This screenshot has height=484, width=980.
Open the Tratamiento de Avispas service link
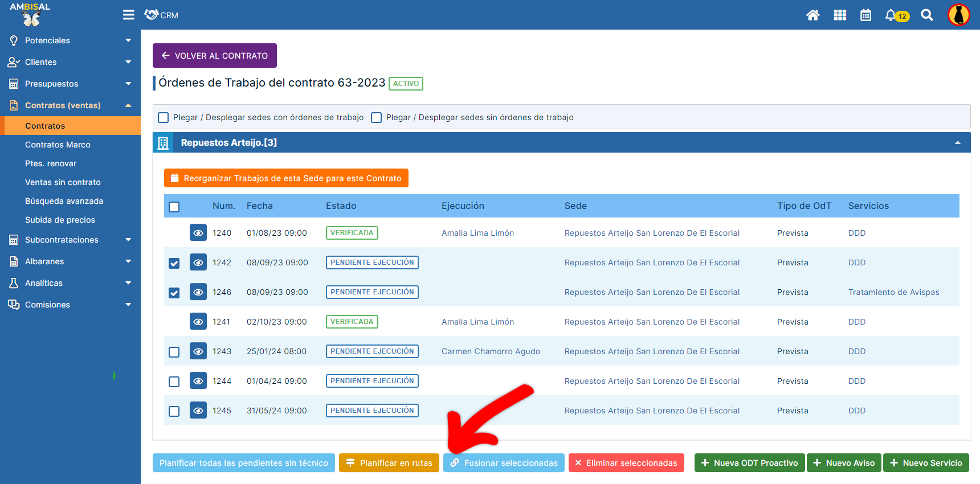(x=893, y=292)
